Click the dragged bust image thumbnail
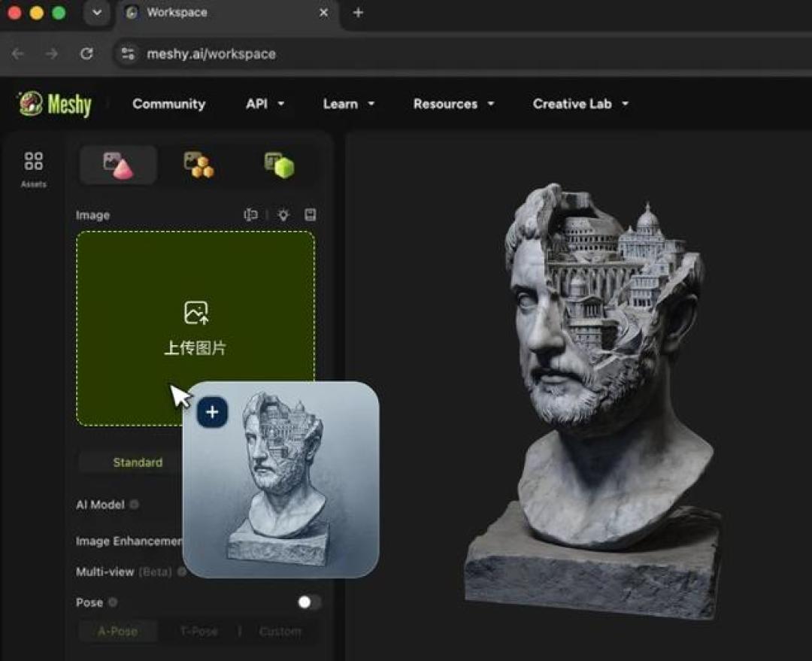Viewport: 812px width, 661px height. [280, 480]
